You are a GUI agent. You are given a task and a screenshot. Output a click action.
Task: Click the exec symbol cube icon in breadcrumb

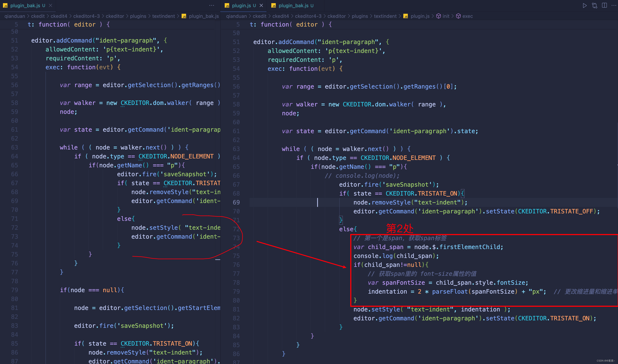pyautogui.click(x=458, y=16)
